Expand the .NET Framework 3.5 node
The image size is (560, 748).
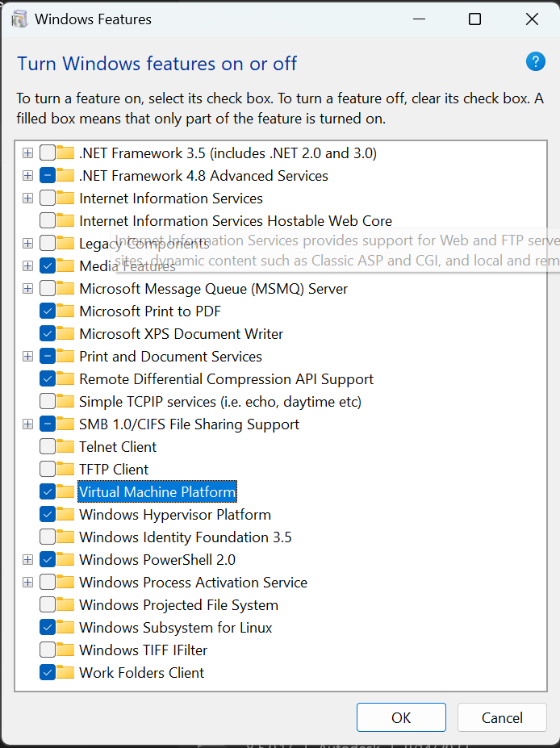click(x=28, y=153)
